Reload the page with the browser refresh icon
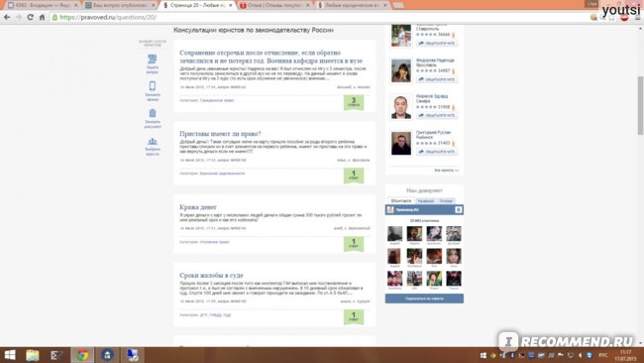644x363 pixels. 30,17
